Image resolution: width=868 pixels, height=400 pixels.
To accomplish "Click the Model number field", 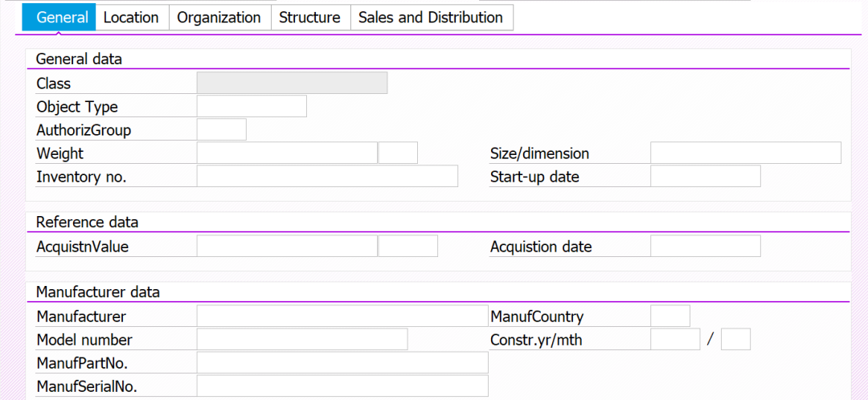I will pos(302,340).
